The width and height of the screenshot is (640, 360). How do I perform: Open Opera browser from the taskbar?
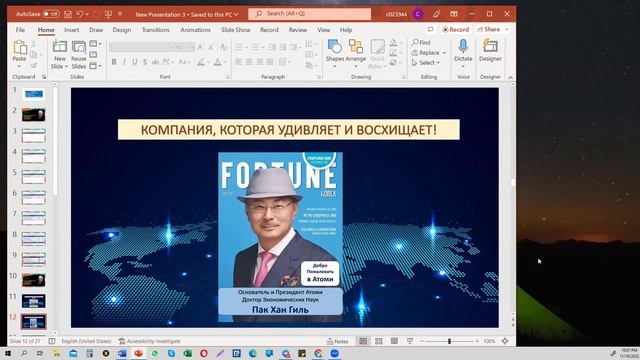(x=204, y=353)
